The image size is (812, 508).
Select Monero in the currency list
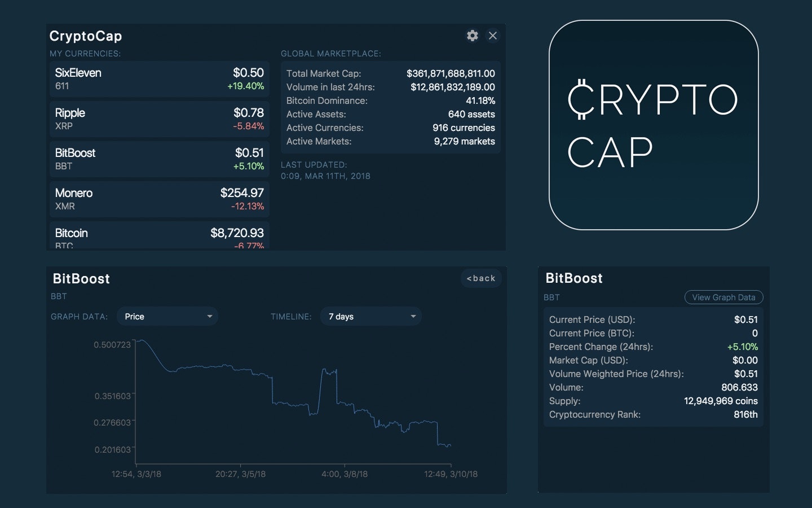pos(160,199)
